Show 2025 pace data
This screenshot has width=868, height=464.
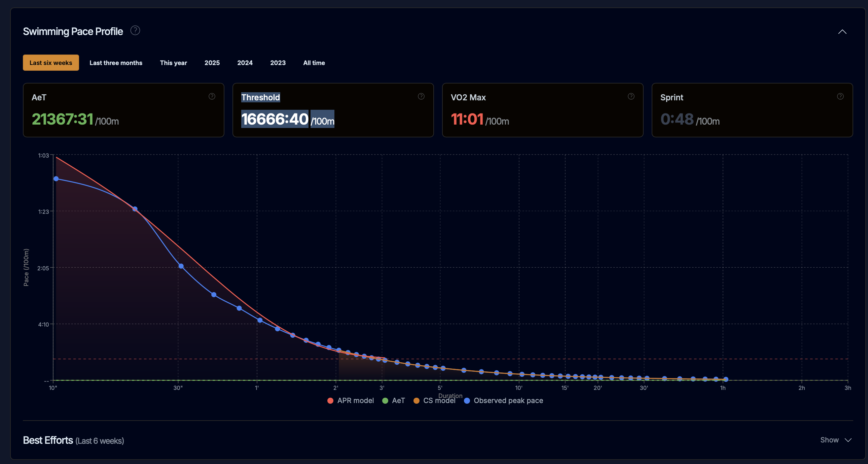pos(212,63)
